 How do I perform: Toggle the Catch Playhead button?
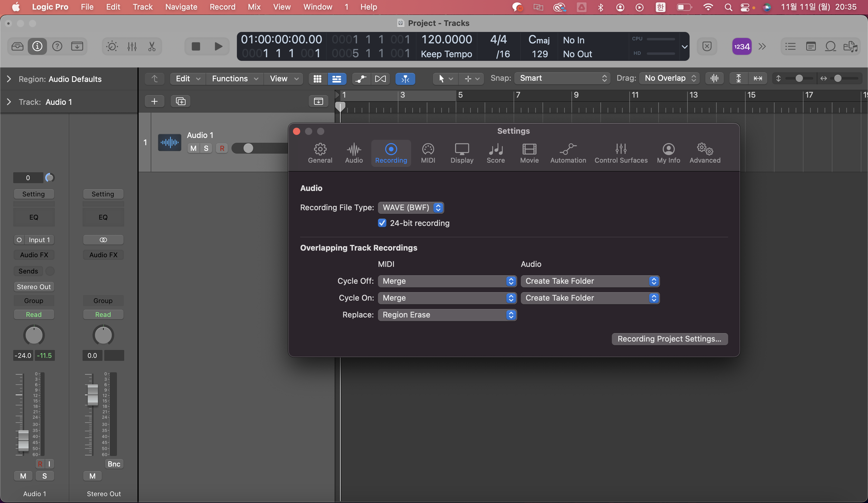click(405, 79)
